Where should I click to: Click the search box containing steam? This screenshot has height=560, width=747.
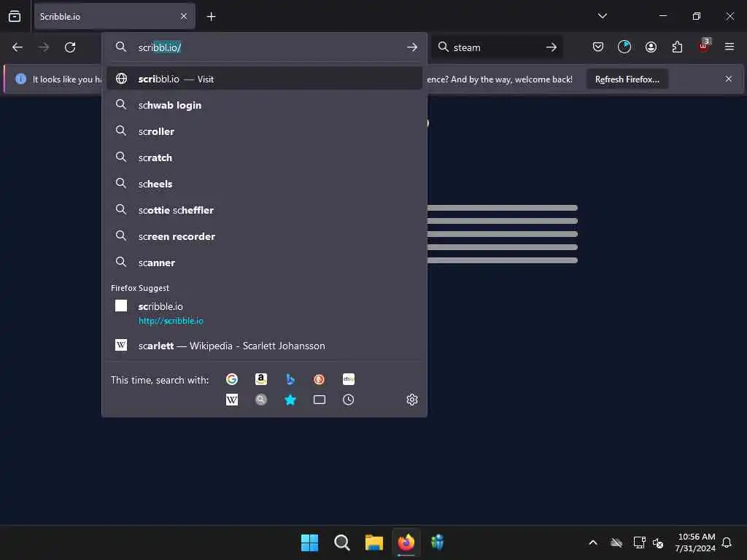tap(495, 47)
